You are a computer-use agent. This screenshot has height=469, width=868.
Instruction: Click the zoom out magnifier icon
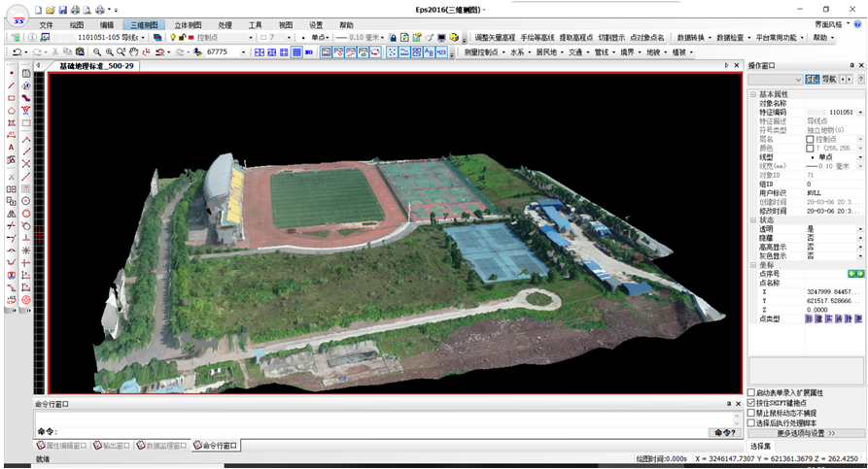click(x=97, y=52)
